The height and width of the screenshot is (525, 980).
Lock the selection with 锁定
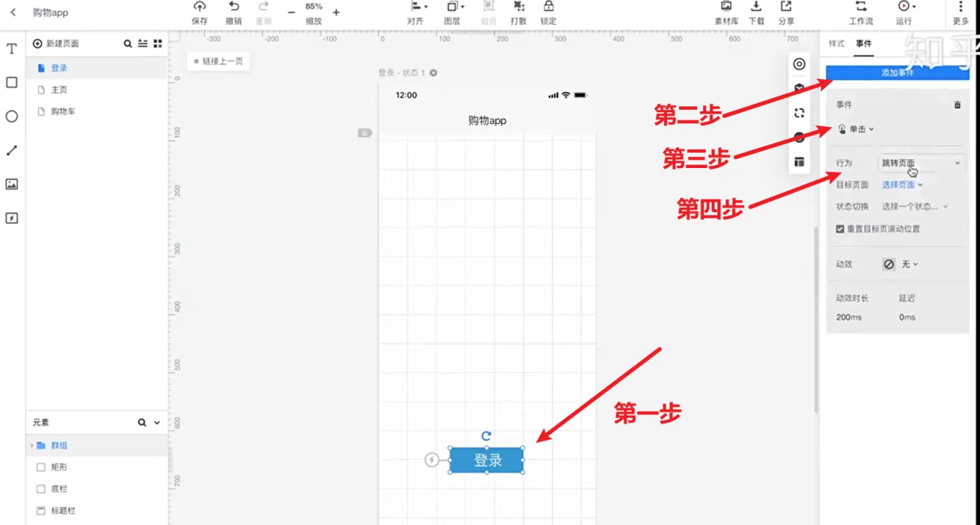pyautogui.click(x=549, y=13)
